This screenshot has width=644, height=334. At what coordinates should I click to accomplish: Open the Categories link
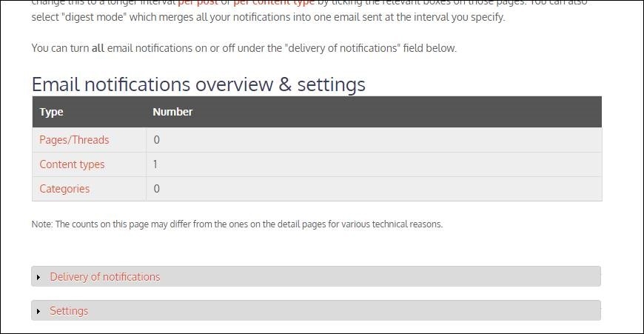click(64, 189)
